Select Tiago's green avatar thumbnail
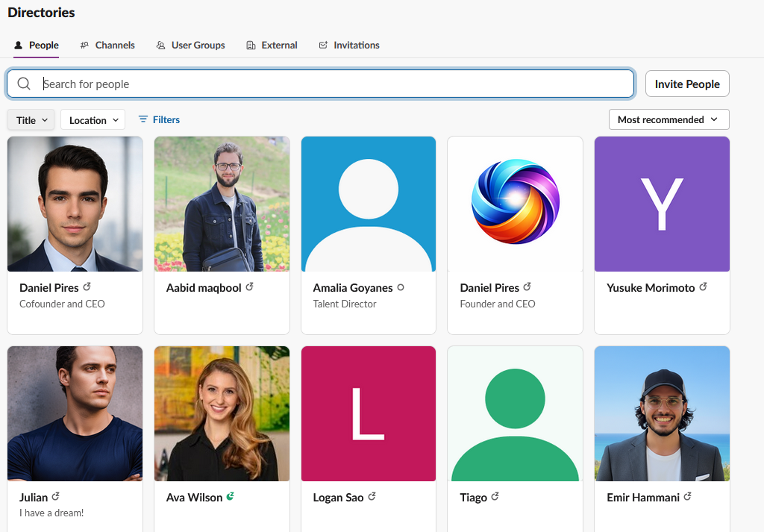The width and height of the screenshot is (764, 532). point(515,413)
